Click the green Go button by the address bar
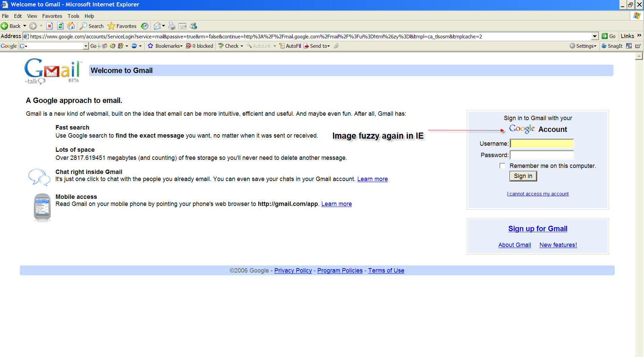The image size is (644, 357). [609, 36]
